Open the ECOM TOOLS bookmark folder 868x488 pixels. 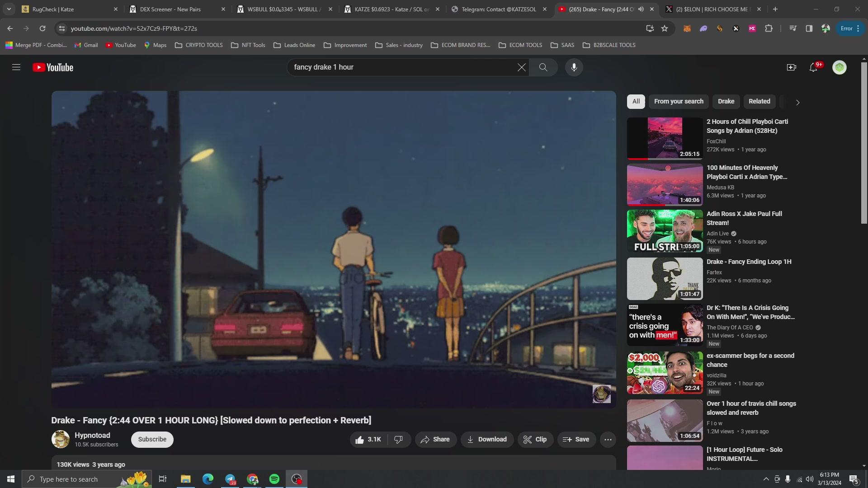[x=520, y=45]
